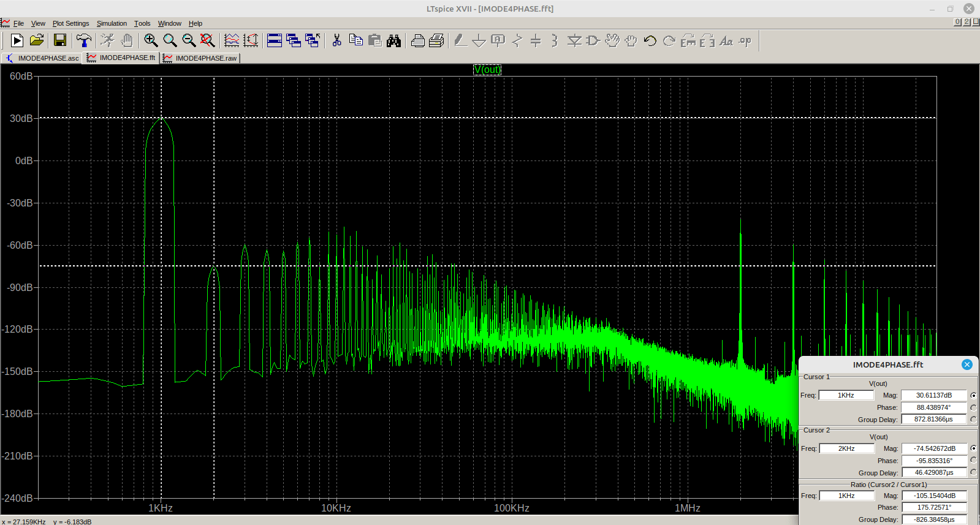
Task: Select the Pan hand tool
Action: click(x=127, y=40)
